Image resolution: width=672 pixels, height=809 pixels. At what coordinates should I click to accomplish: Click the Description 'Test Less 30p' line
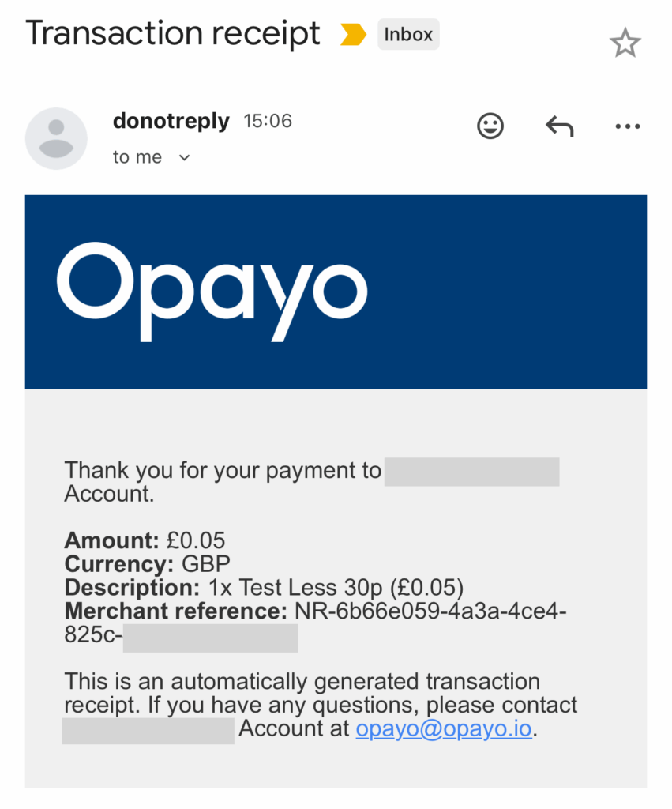click(x=264, y=589)
